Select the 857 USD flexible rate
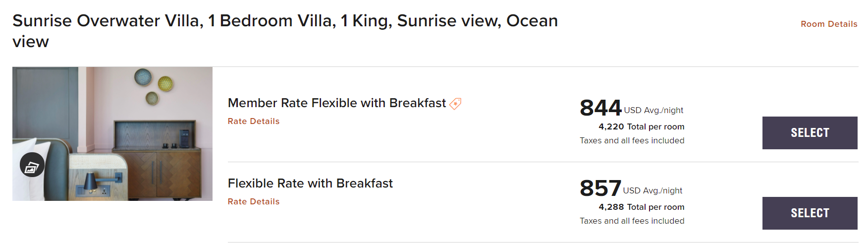The height and width of the screenshot is (247, 868). click(x=810, y=213)
